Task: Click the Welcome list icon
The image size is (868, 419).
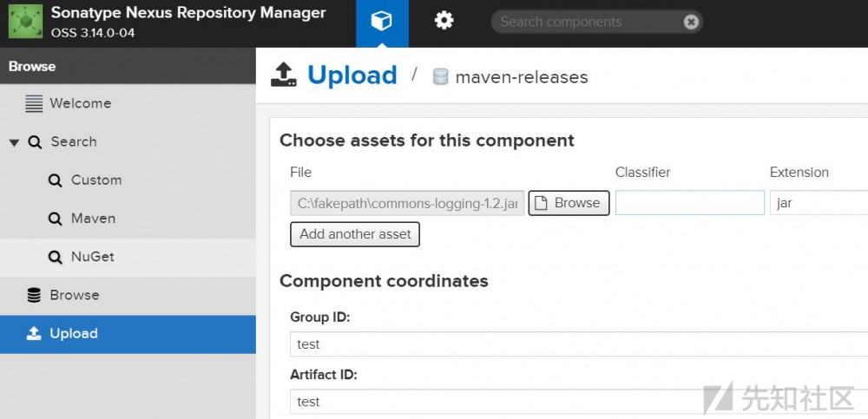Action: [34, 103]
